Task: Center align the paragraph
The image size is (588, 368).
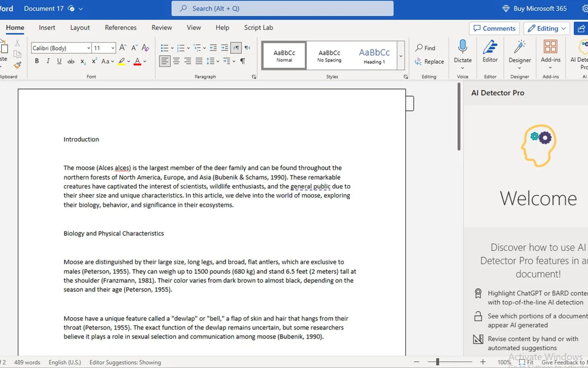Action: tap(176, 61)
